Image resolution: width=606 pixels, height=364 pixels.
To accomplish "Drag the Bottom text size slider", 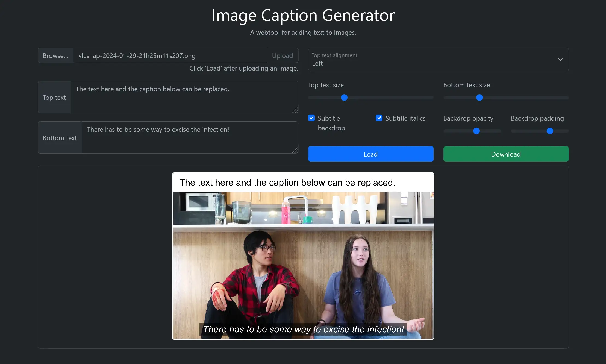I will pos(479,97).
